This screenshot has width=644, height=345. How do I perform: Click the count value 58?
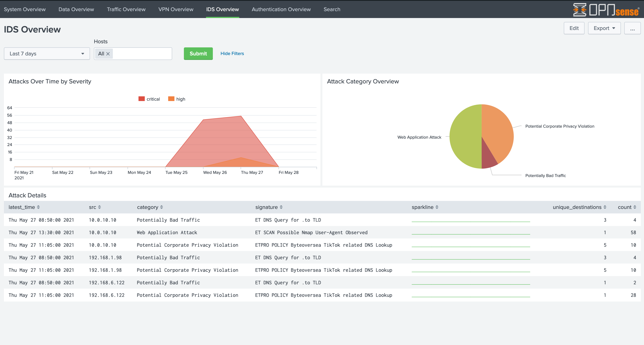[x=633, y=232]
